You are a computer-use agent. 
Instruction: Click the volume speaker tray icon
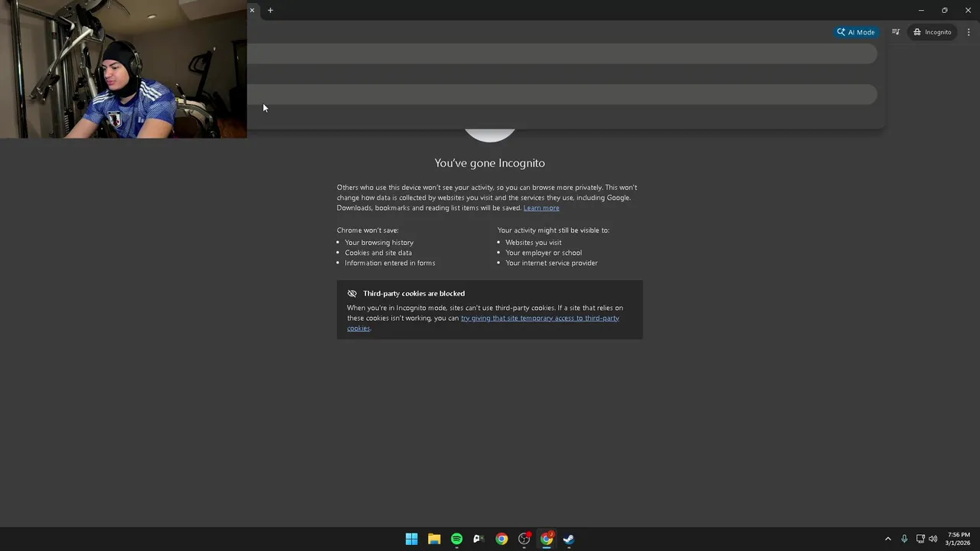[933, 539]
